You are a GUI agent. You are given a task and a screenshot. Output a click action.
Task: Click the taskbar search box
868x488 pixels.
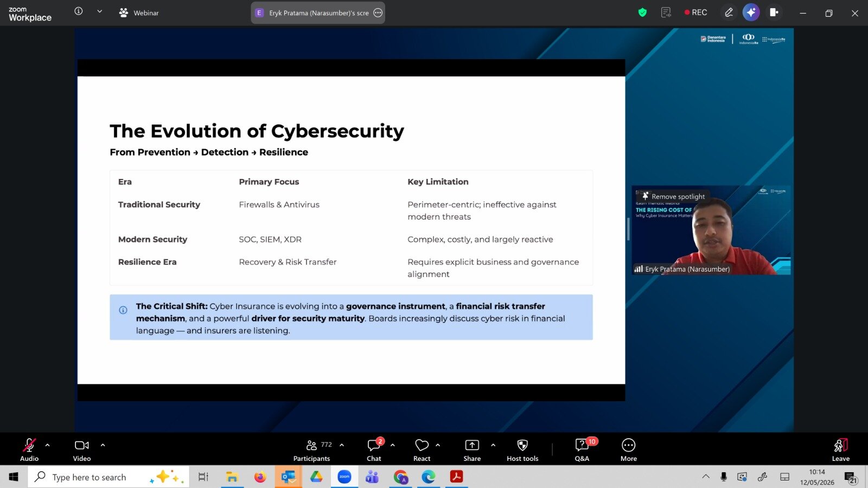tap(108, 477)
